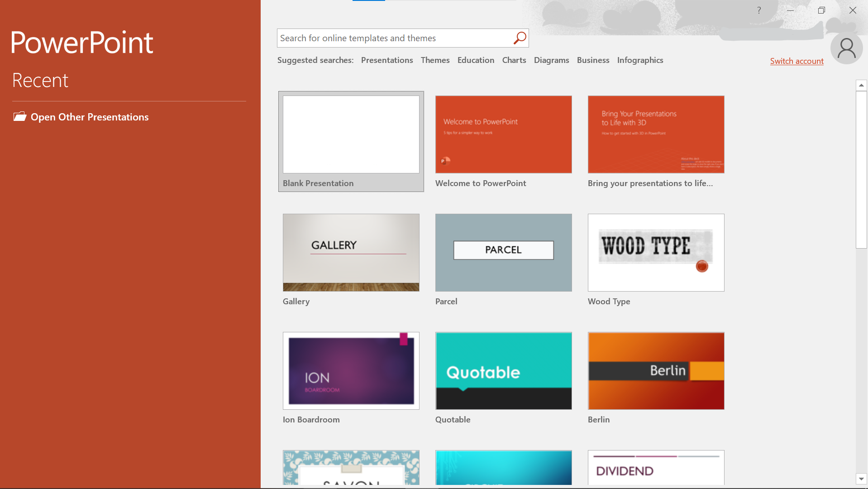Click the 'Parcel' caption label
Viewport: 868px width, 489px height.
[446, 302]
